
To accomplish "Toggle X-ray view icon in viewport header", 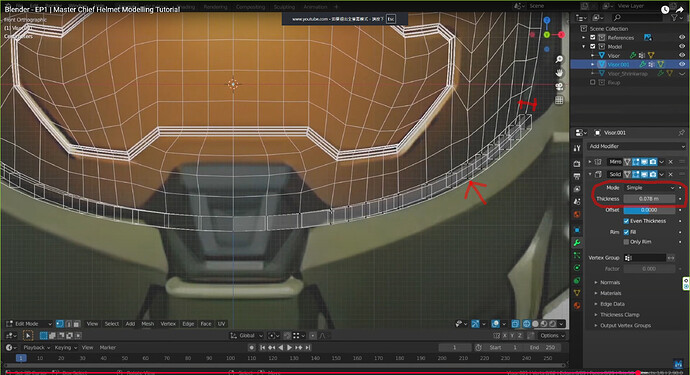I will point(516,324).
